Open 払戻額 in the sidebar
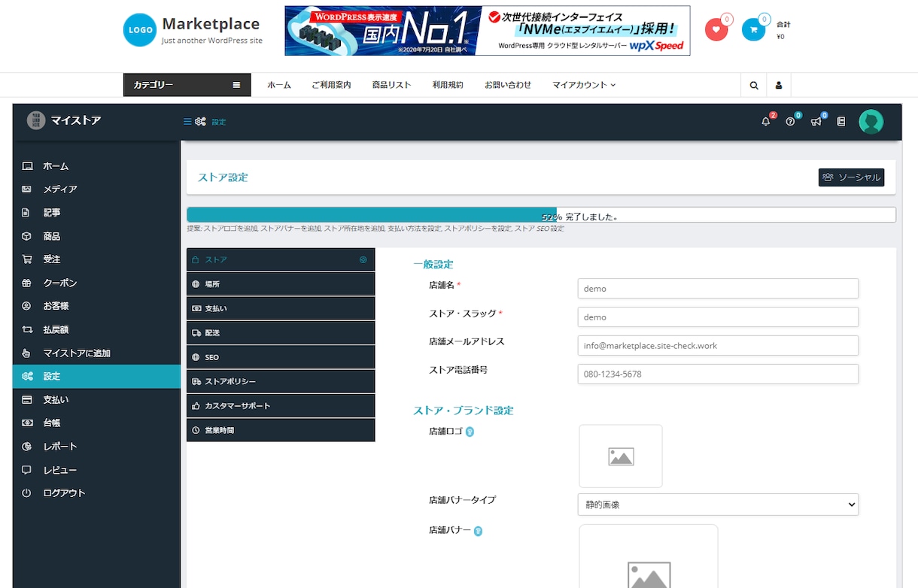 (x=96, y=330)
